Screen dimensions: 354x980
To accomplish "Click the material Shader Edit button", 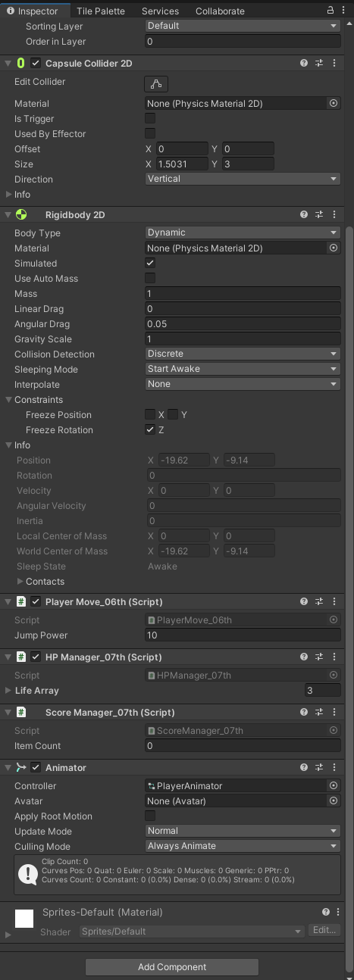I will pos(324,931).
